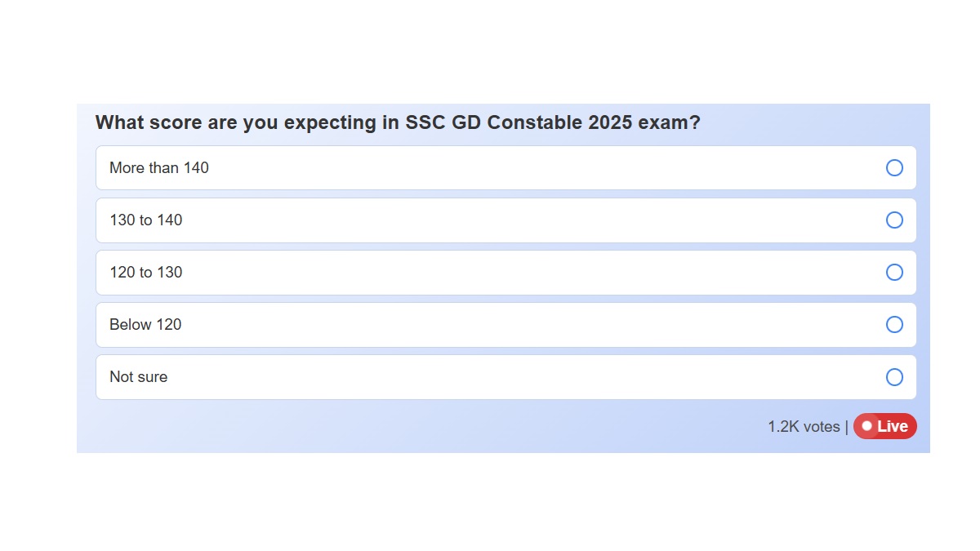Screen dimensions: 980x551
Task: Select the 'Below 120' radio button
Action: coord(894,325)
